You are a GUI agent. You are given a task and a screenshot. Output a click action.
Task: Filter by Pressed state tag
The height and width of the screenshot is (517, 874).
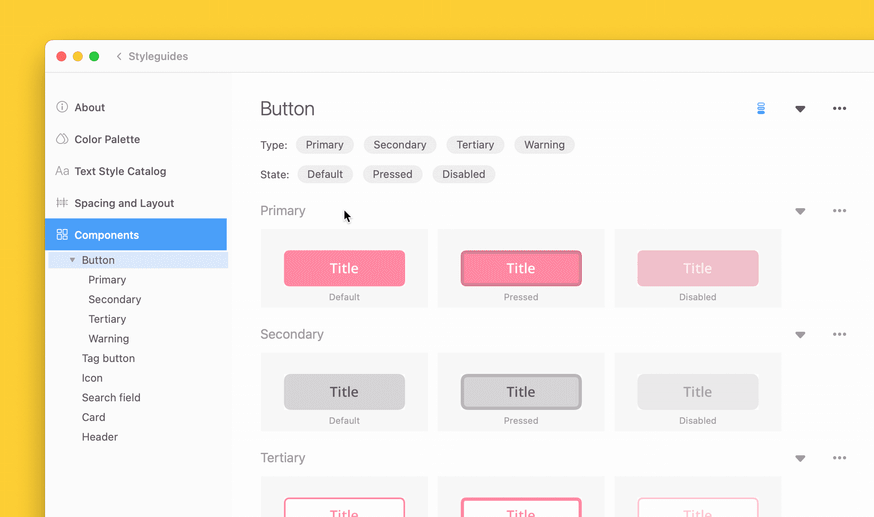click(x=392, y=174)
